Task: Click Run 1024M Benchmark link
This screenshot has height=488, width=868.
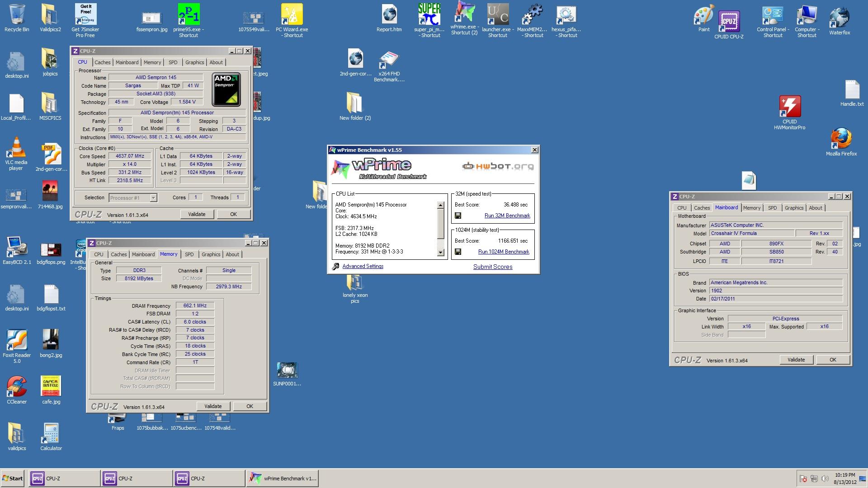Action: (x=504, y=252)
